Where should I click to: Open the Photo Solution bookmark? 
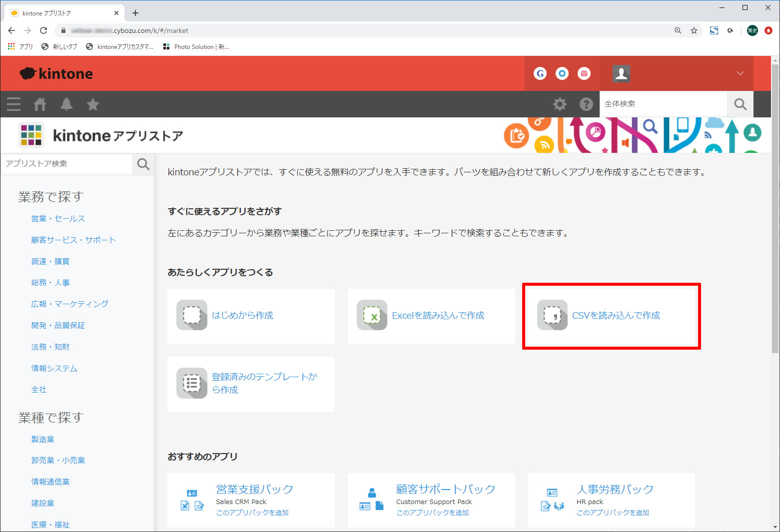click(x=196, y=46)
